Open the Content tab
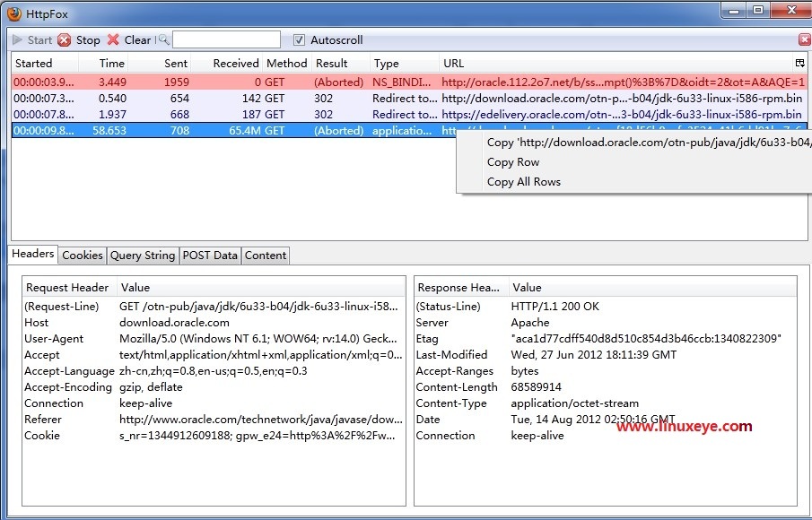The image size is (812, 520). click(266, 256)
